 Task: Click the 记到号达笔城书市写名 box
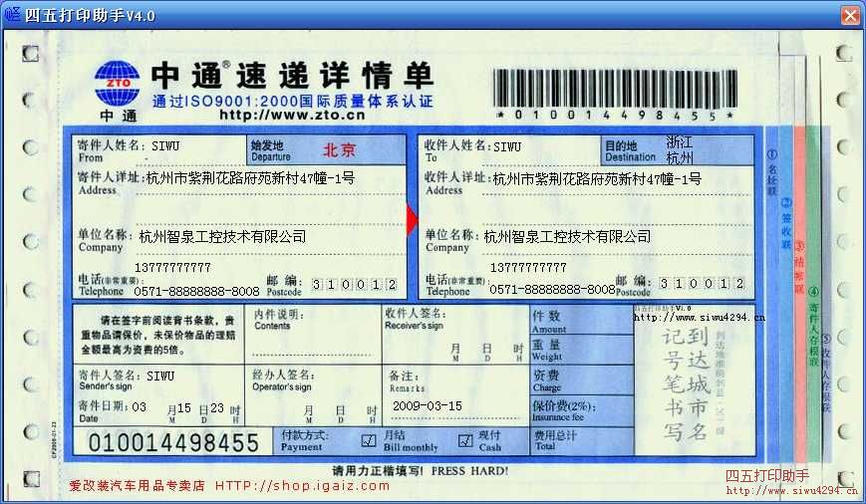[685, 384]
